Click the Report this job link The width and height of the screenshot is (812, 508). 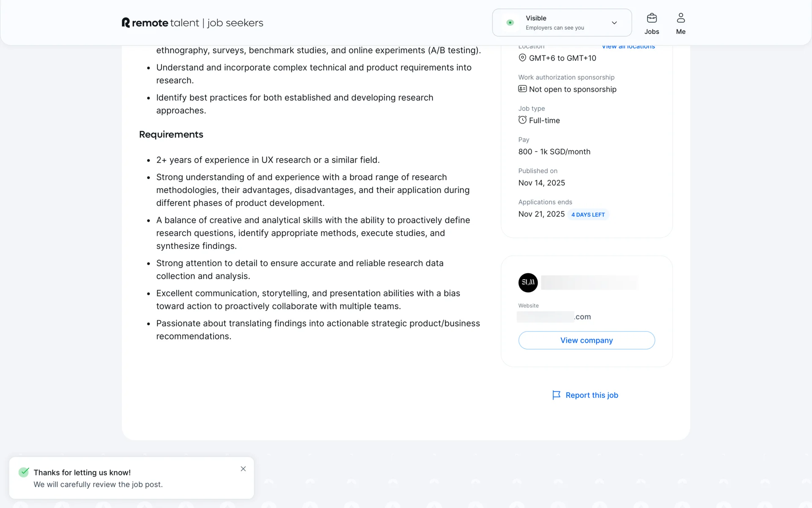[x=591, y=395]
